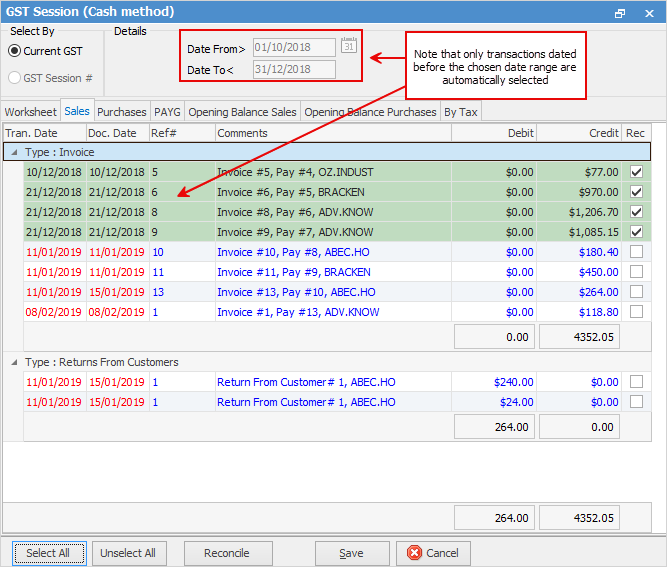The width and height of the screenshot is (667, 567).
Task: Click the 10/12/2018 transaction date cell
Action: tap(54, 172)
